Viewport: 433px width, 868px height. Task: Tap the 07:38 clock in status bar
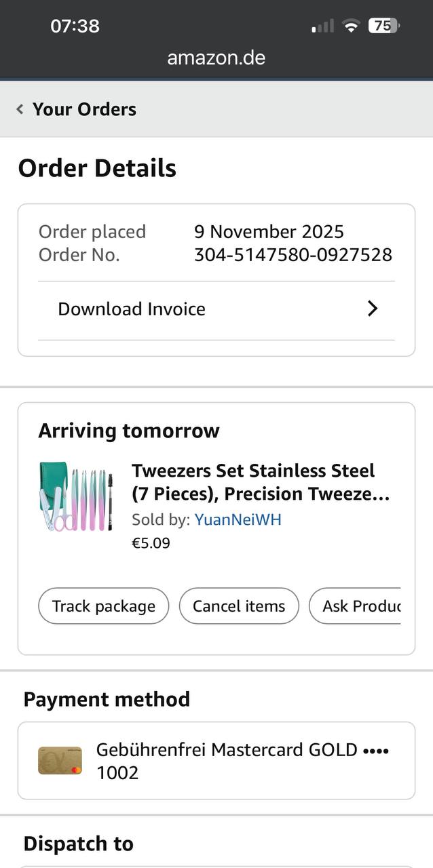pyautogui.click(x=75, y=26)
